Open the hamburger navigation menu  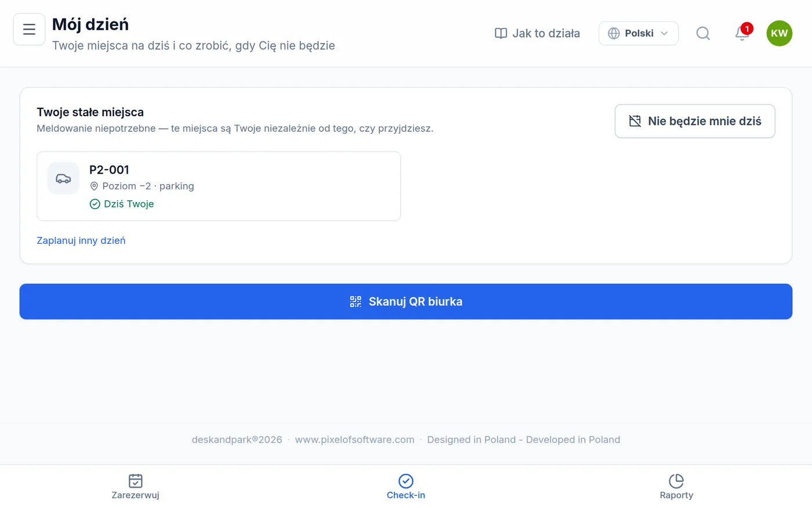click(29, 29)
